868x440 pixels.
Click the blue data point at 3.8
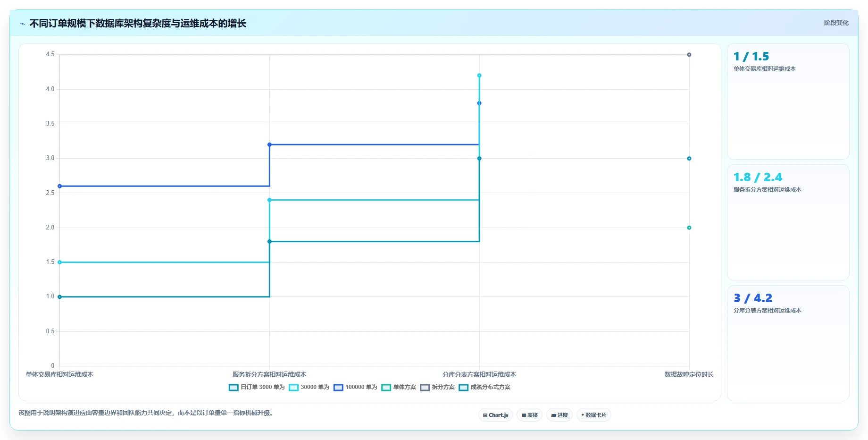[479, 103]
